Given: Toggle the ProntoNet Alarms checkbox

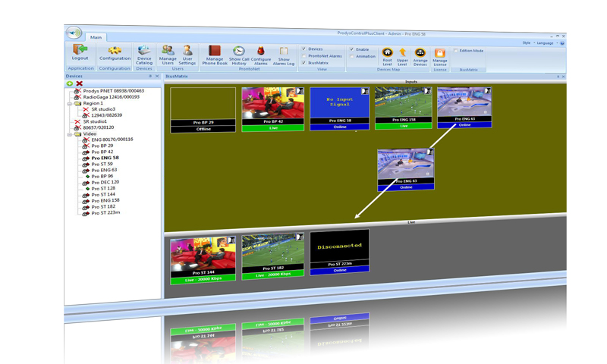Looking at the screenshot, I should tap(304, 56).
